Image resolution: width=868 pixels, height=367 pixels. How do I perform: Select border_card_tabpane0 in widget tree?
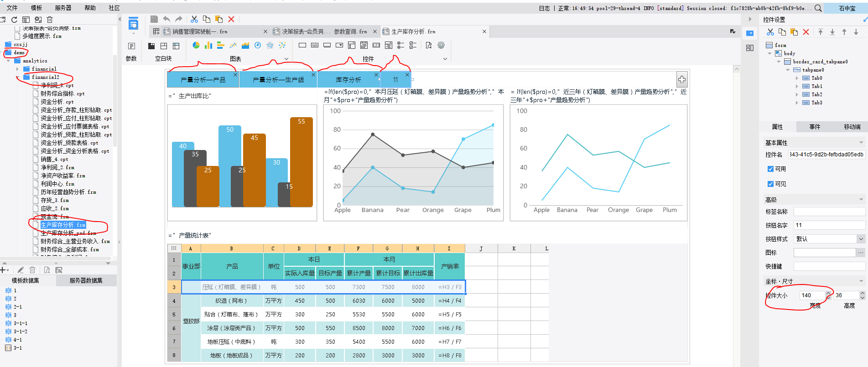pyautogui.click(x=820, y=62)
